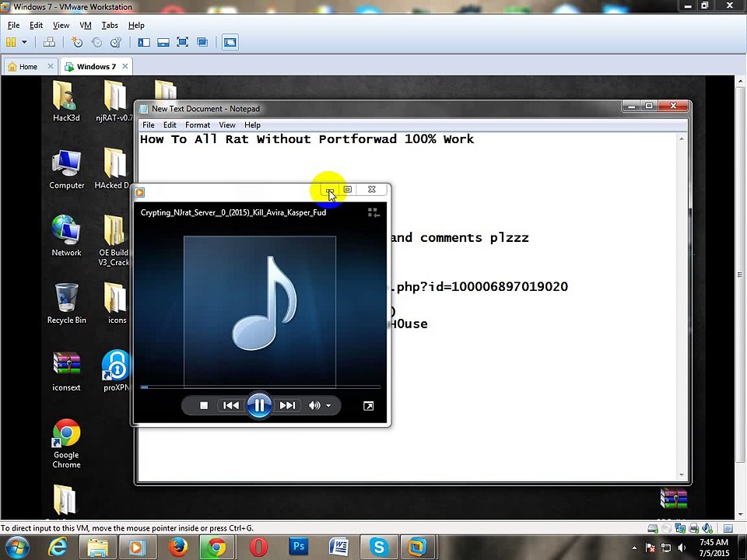Image resolution: width=747 pixels, height=560 pixels.
Task: Click the VMware sound card status icon
Action: point(708,528)
